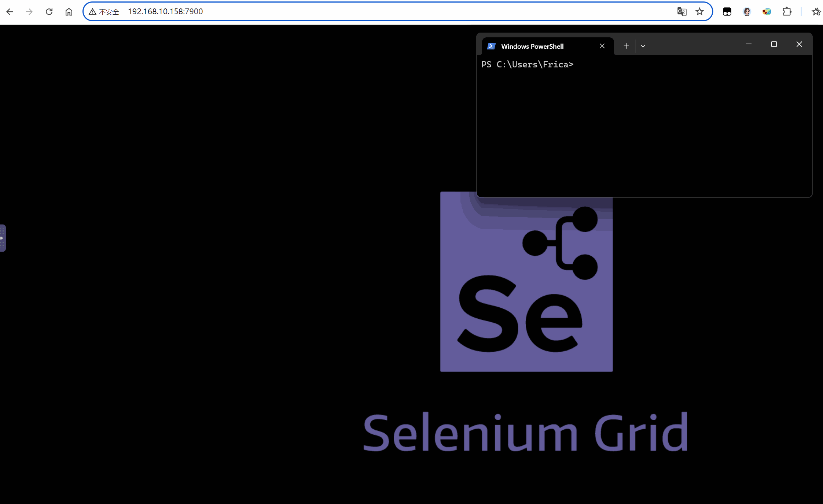Screen dimensions: 823x504
Task: Close the Windows PowerShell window
Action: [799, 44]
